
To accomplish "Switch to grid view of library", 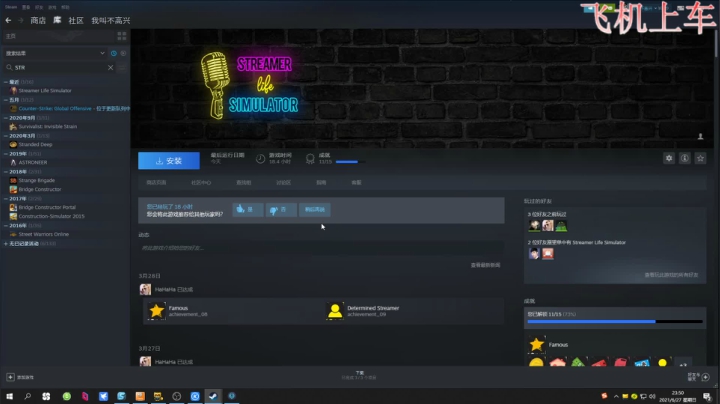I will (x=122, y=36).
